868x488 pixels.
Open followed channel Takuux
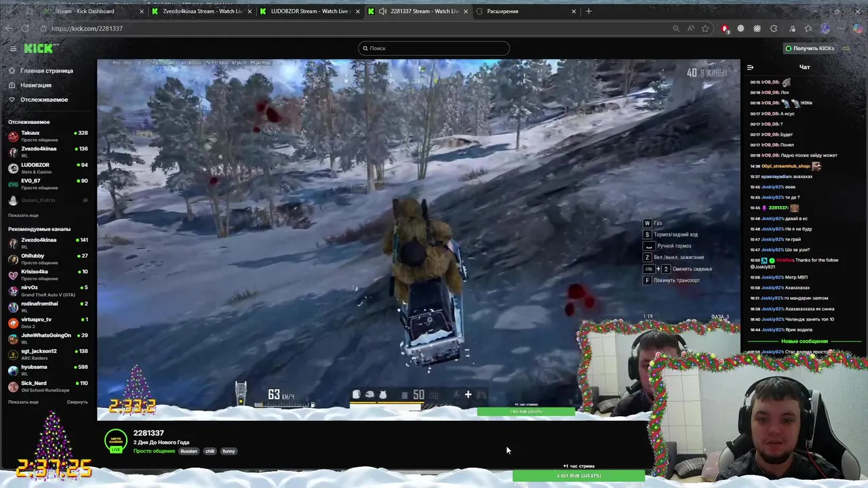(x=47, y=136)
